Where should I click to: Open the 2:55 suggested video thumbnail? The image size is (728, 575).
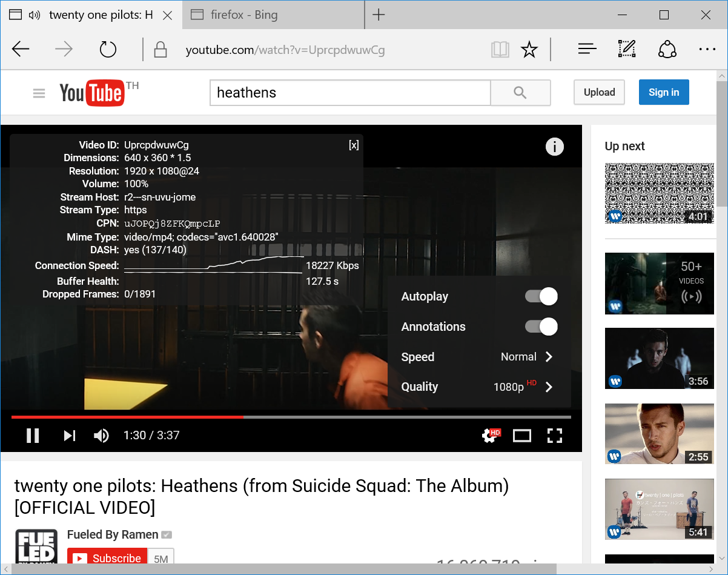coord(659,434)
